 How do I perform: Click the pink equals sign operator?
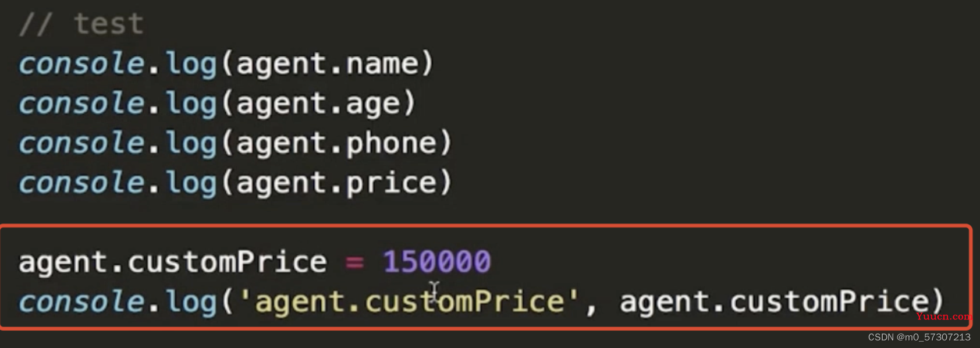[x=354, y=263]
